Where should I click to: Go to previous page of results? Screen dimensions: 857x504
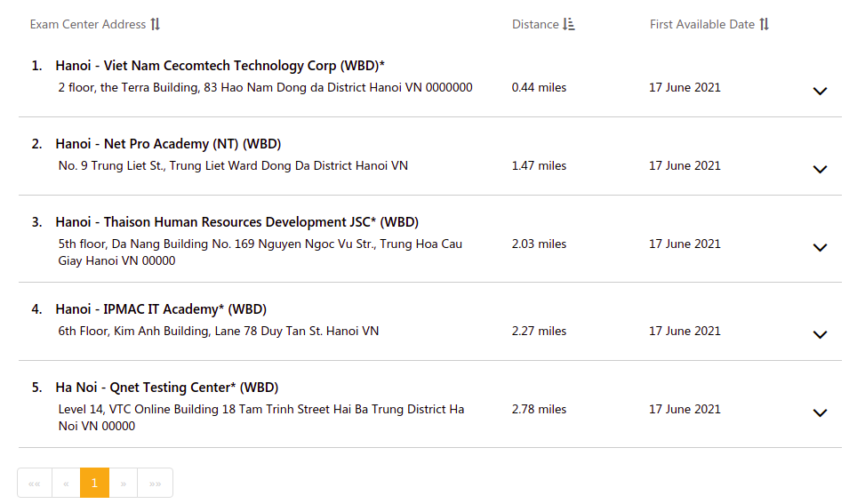[66, 484]
